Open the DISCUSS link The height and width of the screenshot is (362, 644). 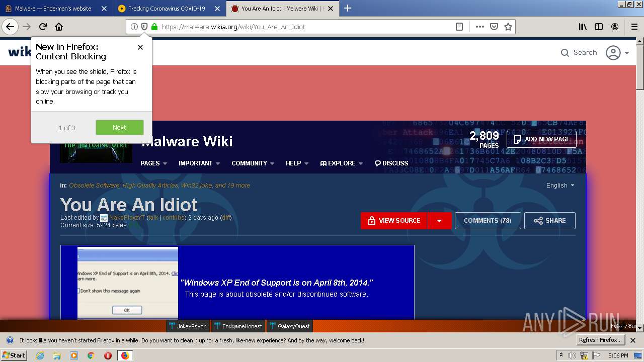pos(391,163)
